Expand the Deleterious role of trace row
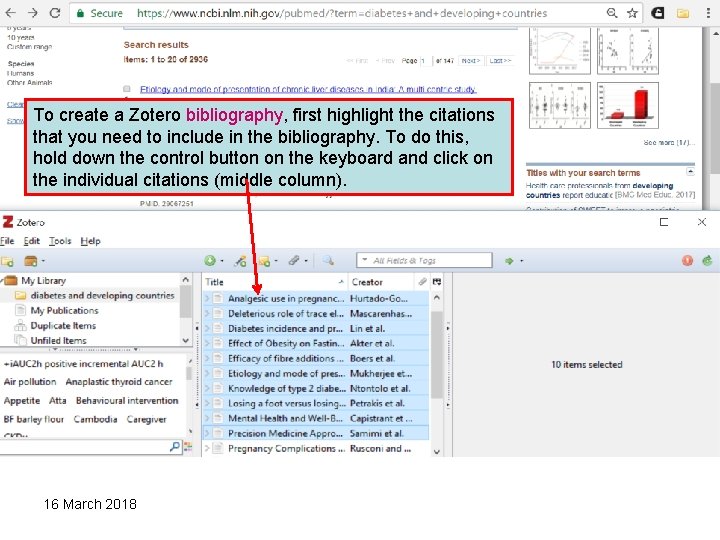 click(207, 314)
